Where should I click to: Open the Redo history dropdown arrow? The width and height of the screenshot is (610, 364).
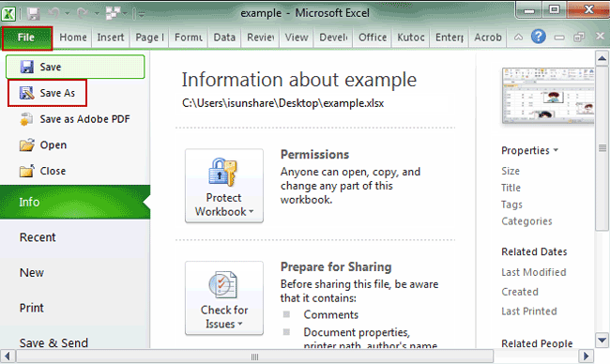(x=97, y=14)
